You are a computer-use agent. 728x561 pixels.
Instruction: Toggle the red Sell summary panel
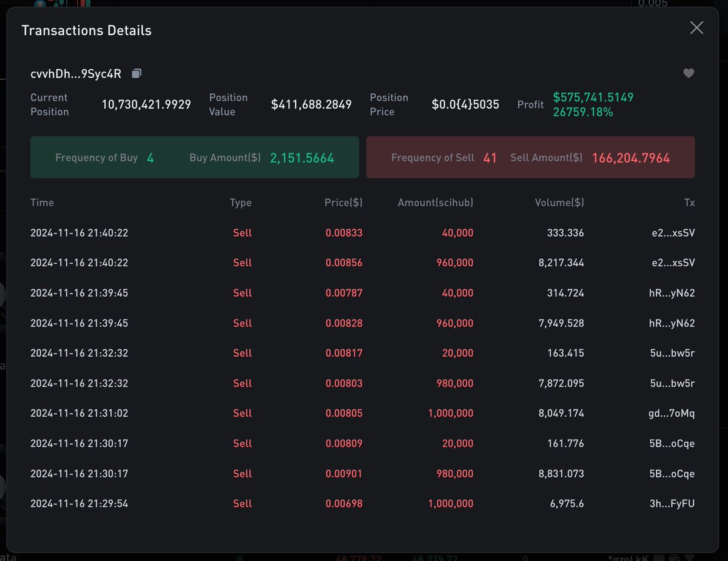pos(530,158)
